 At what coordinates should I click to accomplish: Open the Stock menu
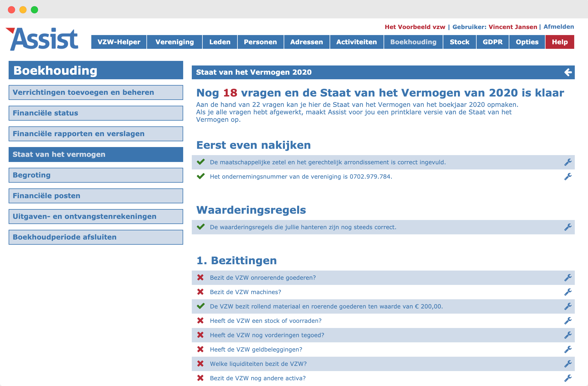pos(460,42)
